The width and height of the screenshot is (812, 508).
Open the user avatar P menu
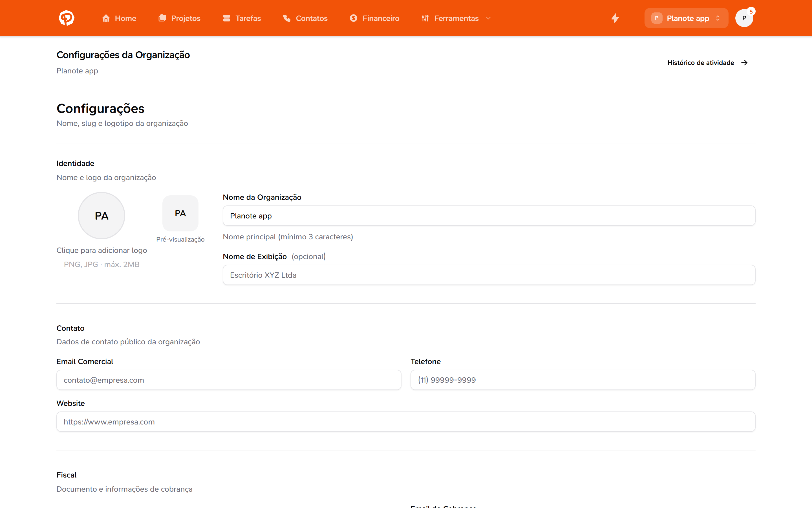(744, 18)
